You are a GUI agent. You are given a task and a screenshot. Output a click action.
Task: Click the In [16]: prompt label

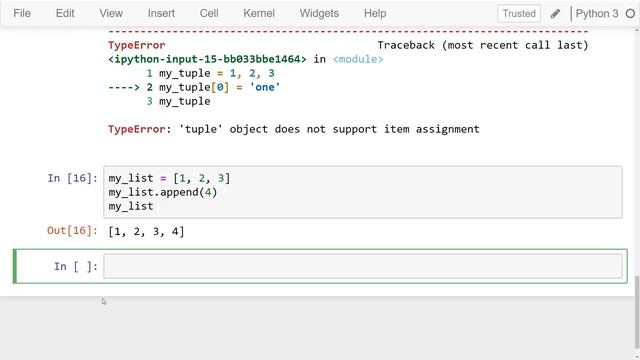[73, 178]
